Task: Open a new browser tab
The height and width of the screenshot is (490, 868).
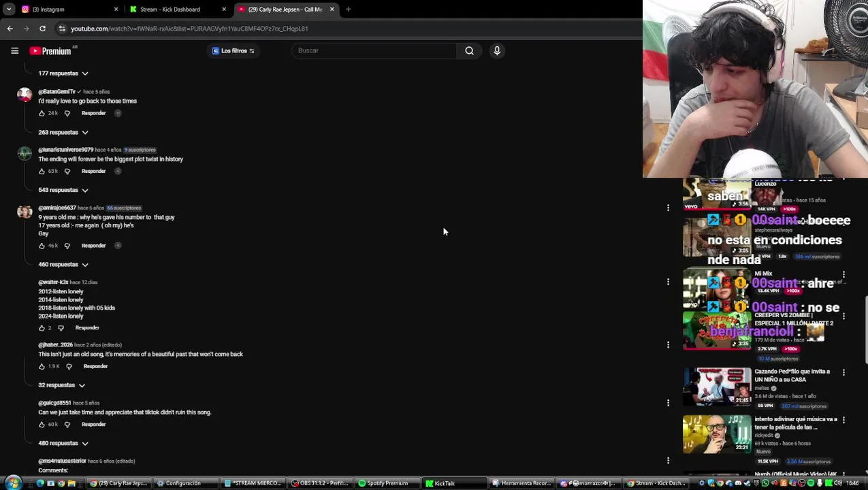Action: coord(348,10)
